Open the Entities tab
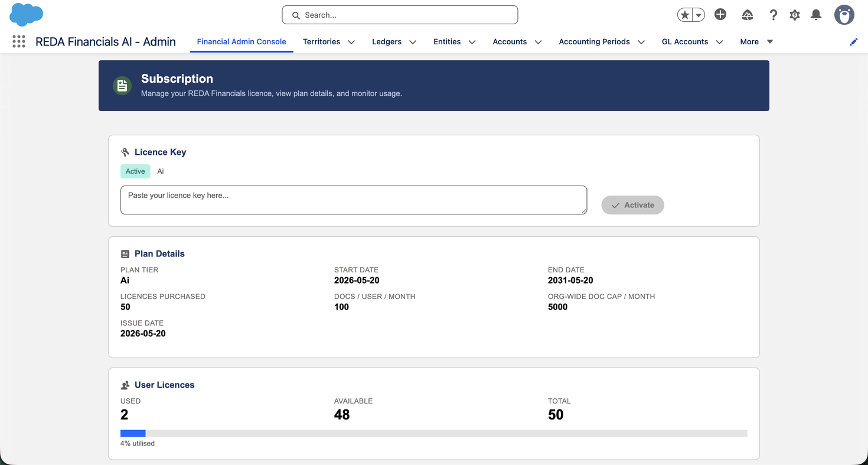868x465 pixels. (x=447, y=41)
